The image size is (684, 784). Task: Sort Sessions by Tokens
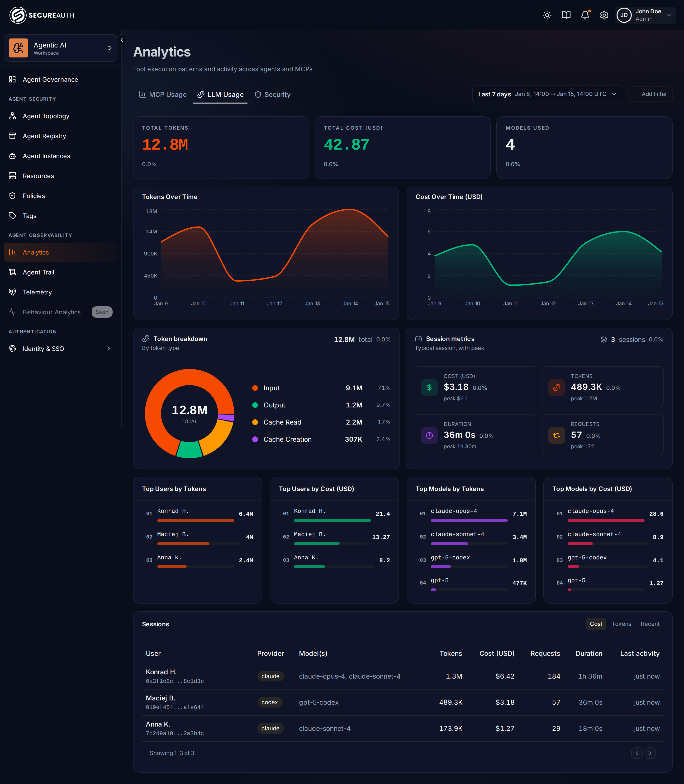coord(621,624)
